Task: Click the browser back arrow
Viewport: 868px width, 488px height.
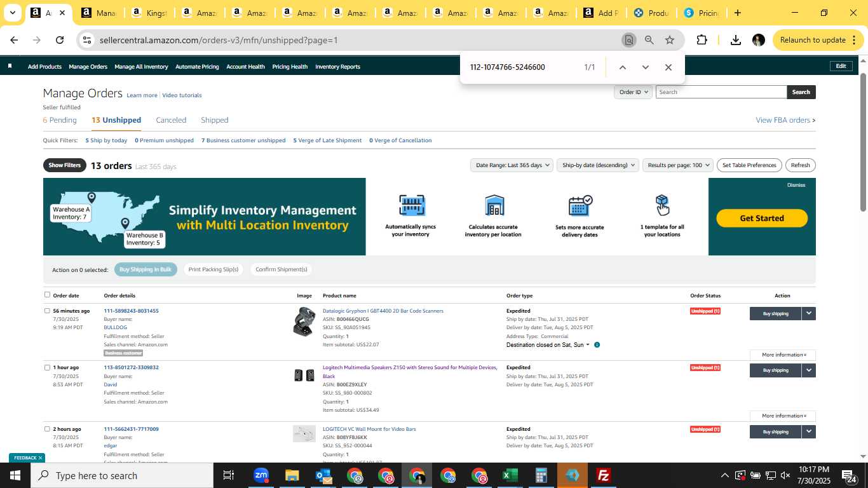Action: click(x=14, y=40)
